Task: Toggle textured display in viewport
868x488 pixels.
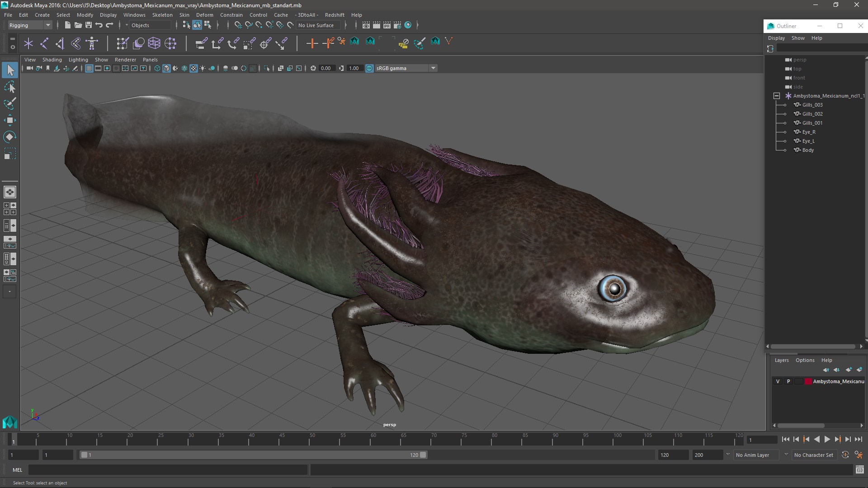Action: pyautogui.click(x=193, y=68)
